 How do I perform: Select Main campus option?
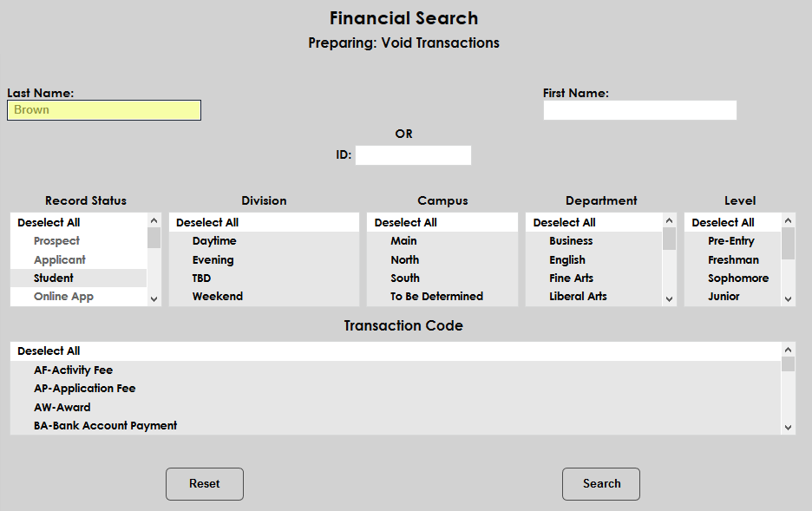[x=403, y=241]
